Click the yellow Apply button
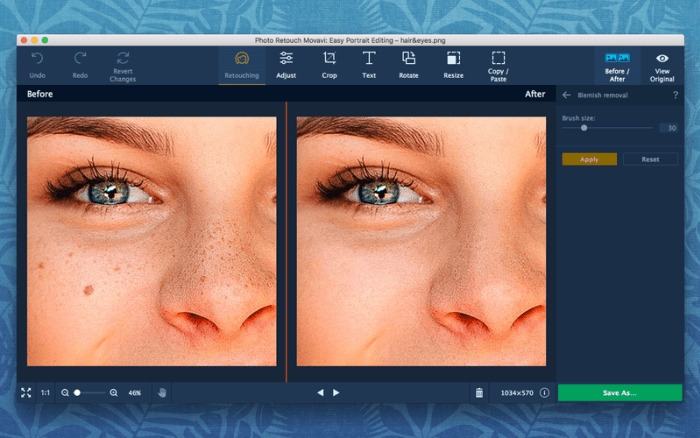The image size is (700, 438). pos(589,159)
